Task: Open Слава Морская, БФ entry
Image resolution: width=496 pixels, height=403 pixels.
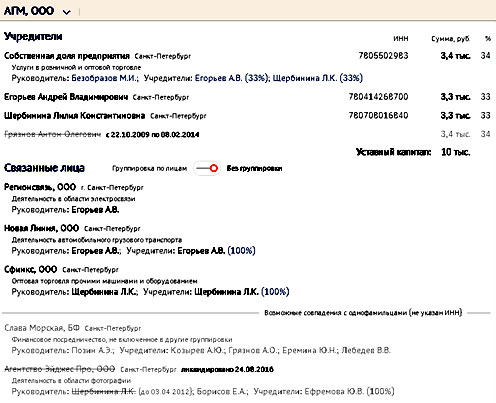Action: [x=42, y=328]
